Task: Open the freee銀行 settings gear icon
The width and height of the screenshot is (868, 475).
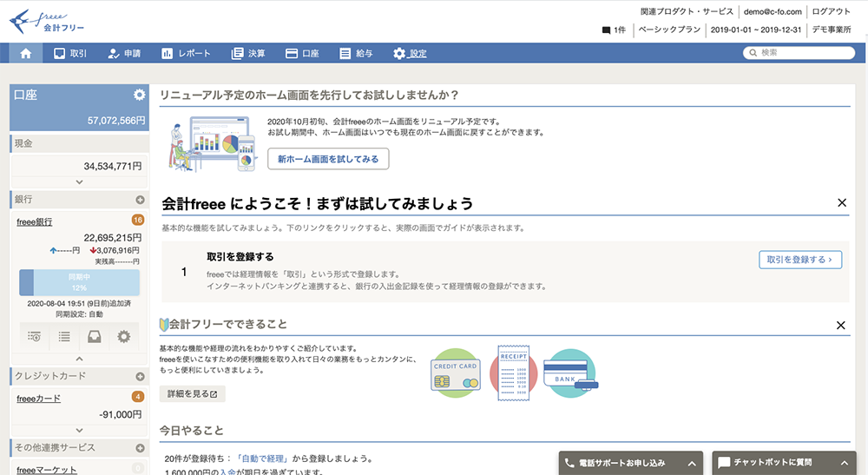Action: pos(124,337)
